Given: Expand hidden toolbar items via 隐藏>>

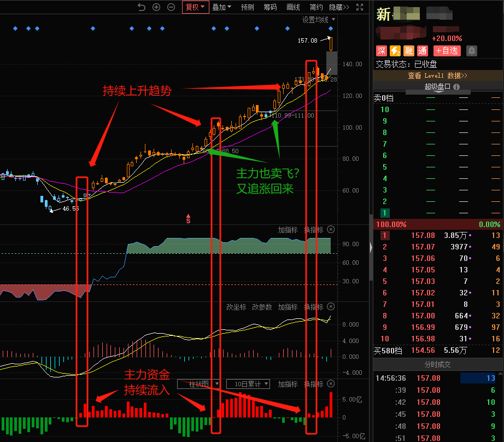Looking at the screenshot, I should pos(339,7).
